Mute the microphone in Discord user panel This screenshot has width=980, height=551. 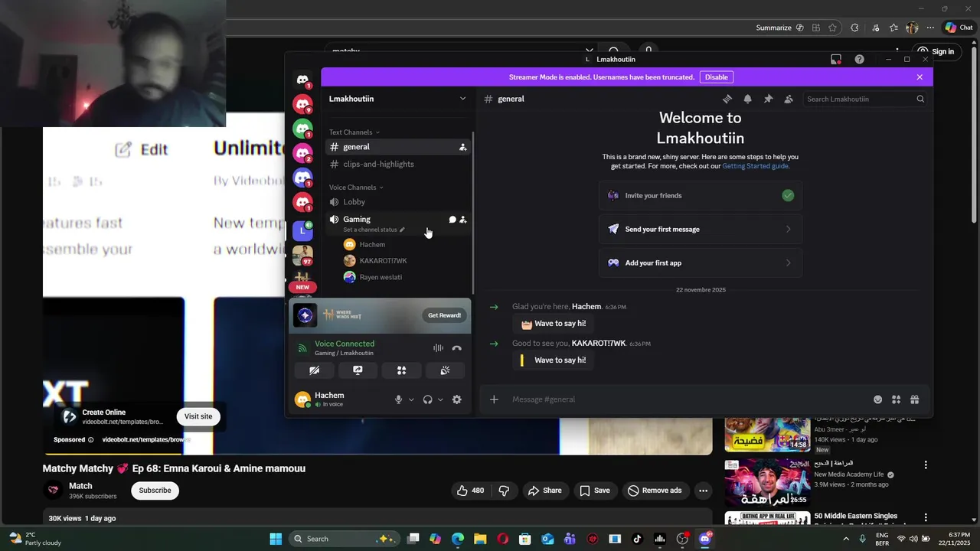click(398, 399)
